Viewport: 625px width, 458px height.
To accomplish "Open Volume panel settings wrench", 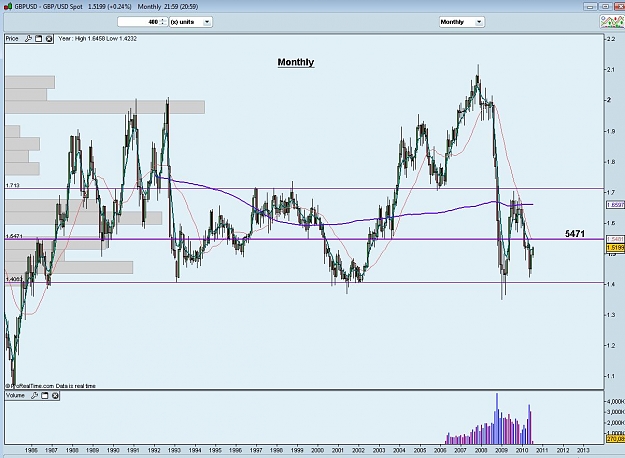I will pyautogui.click(x=34, y=395).
